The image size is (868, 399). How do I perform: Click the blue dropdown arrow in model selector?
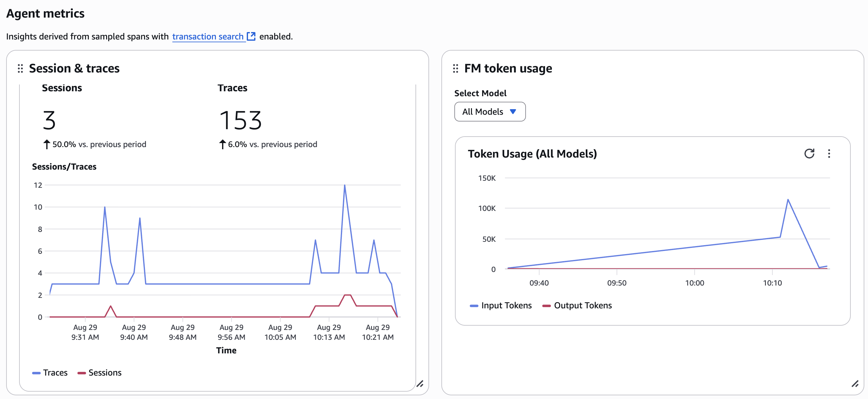point(513,111)
